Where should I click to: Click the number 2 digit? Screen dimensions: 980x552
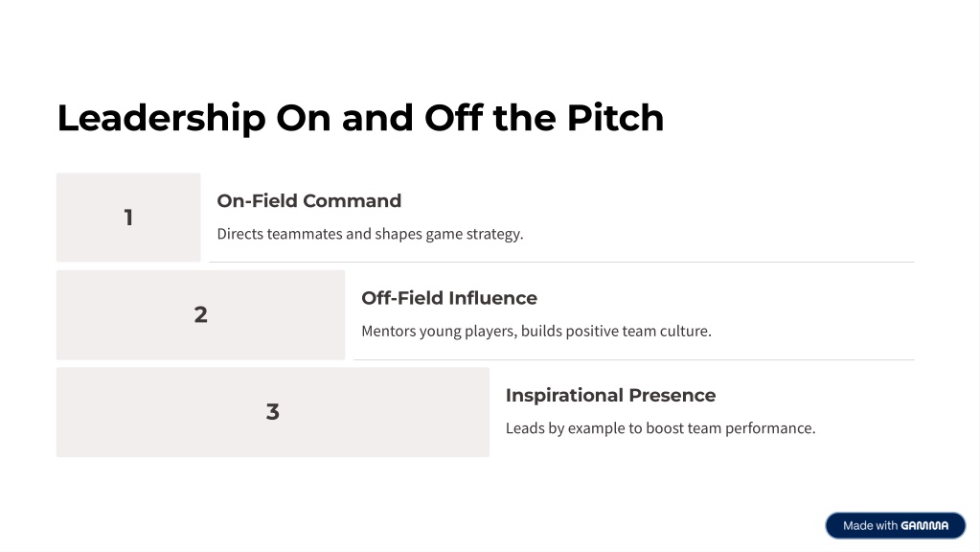[x=200, y=314]
